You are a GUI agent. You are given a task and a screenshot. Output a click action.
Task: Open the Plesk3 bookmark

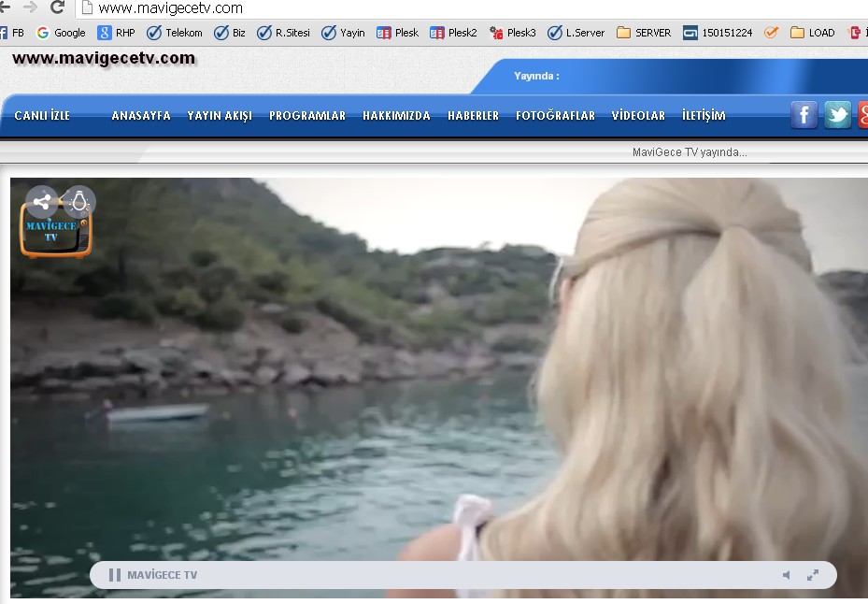click(x=513, y=33)
